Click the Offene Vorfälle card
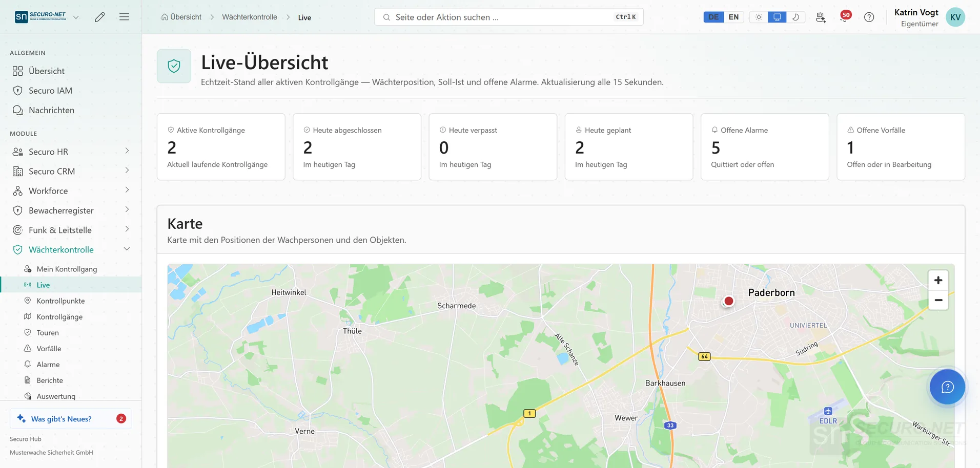Screen dimensions: 980x468 coord(901,146)
